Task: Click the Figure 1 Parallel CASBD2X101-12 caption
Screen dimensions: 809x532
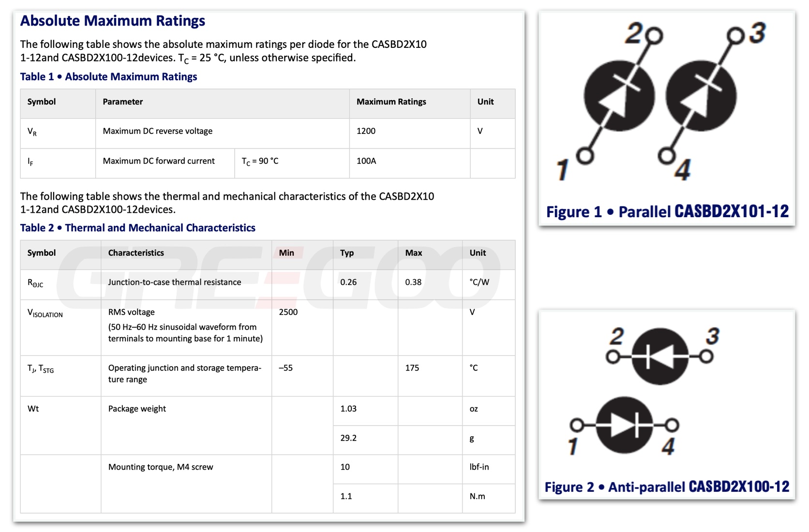Action: click(x=667, y=211)
